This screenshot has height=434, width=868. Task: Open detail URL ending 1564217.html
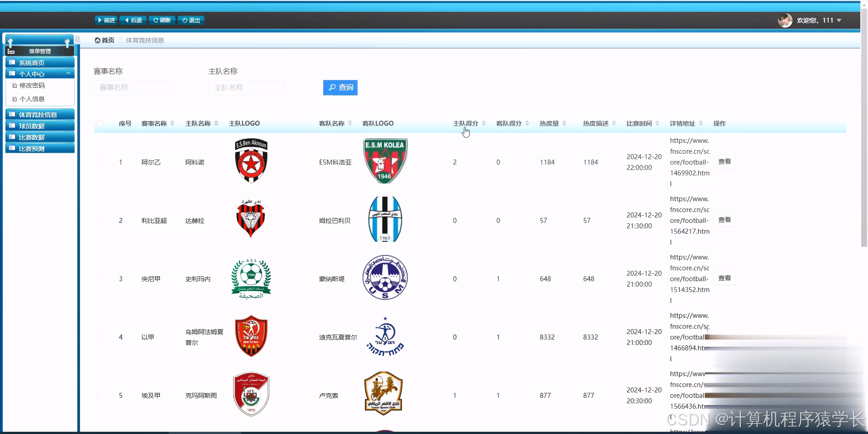[690, 221]
